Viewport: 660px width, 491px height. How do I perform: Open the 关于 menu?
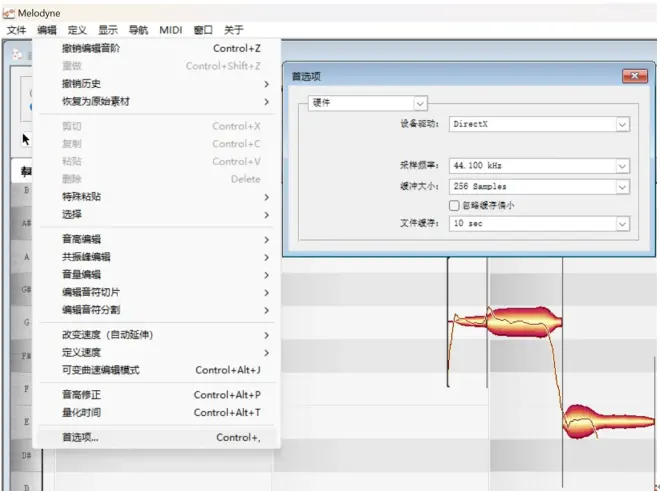(x=234, y=30)
